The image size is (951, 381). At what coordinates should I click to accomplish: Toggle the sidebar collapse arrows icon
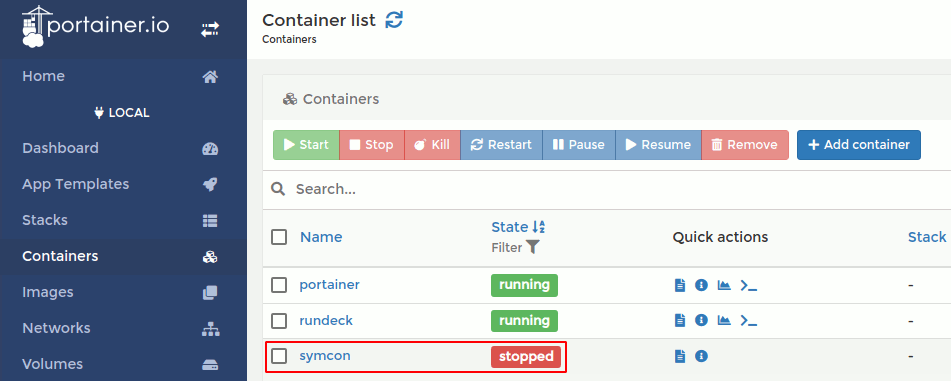point(210,29)
